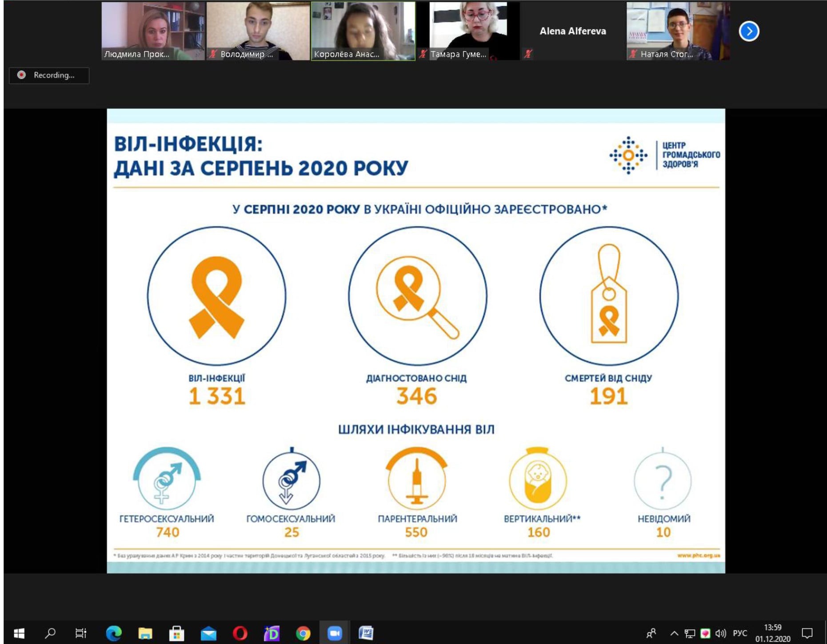Open the Microsoft Store taskbar icon
827x644 pixels.
point(177,633)
